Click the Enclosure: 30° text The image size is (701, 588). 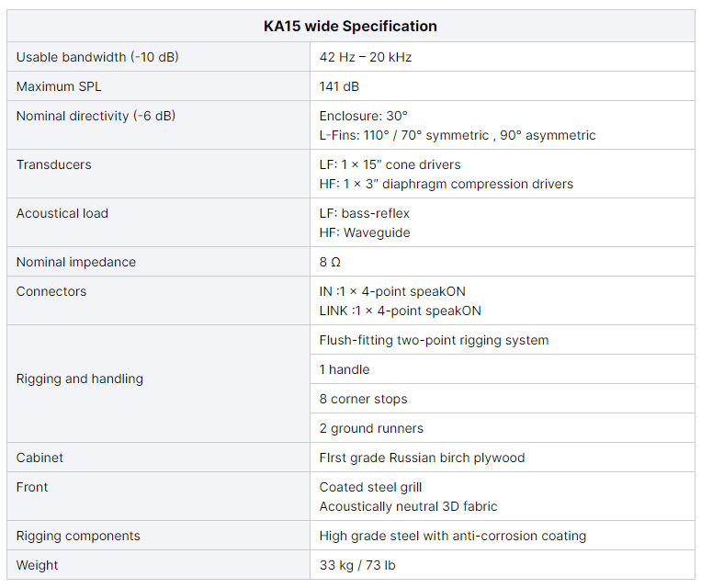tap(363, 116)
